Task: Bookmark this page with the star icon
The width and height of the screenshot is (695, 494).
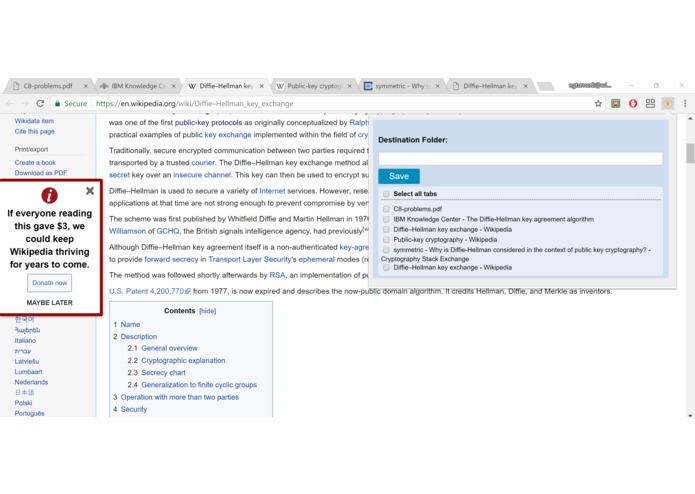Action: click(598, 103)
